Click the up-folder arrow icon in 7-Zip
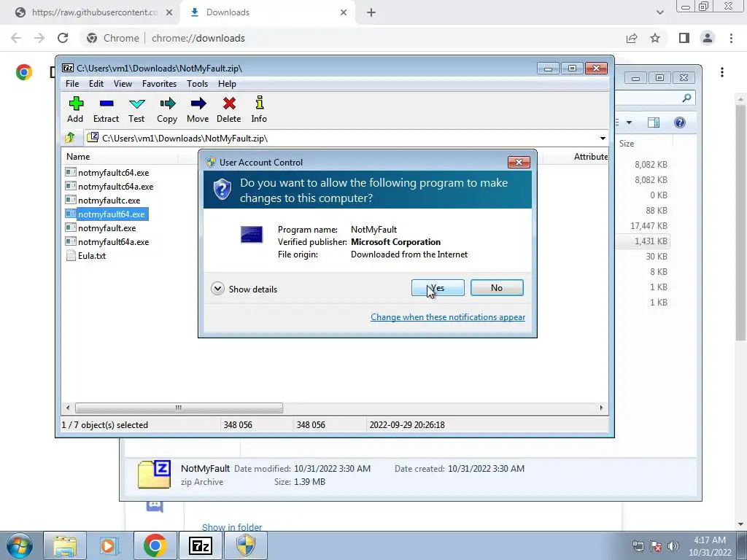Image resolution: width=747 pixels, height=560 pixels. click(70, 138)
